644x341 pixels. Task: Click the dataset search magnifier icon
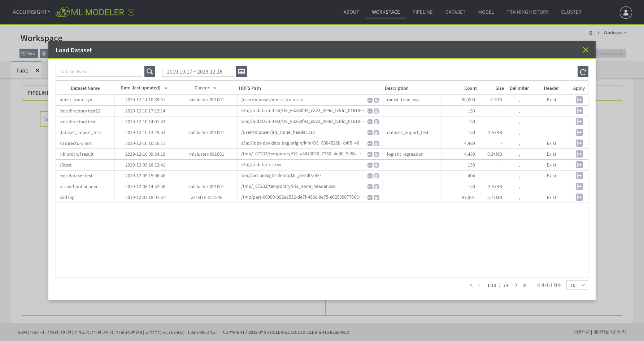pos(150,71)
